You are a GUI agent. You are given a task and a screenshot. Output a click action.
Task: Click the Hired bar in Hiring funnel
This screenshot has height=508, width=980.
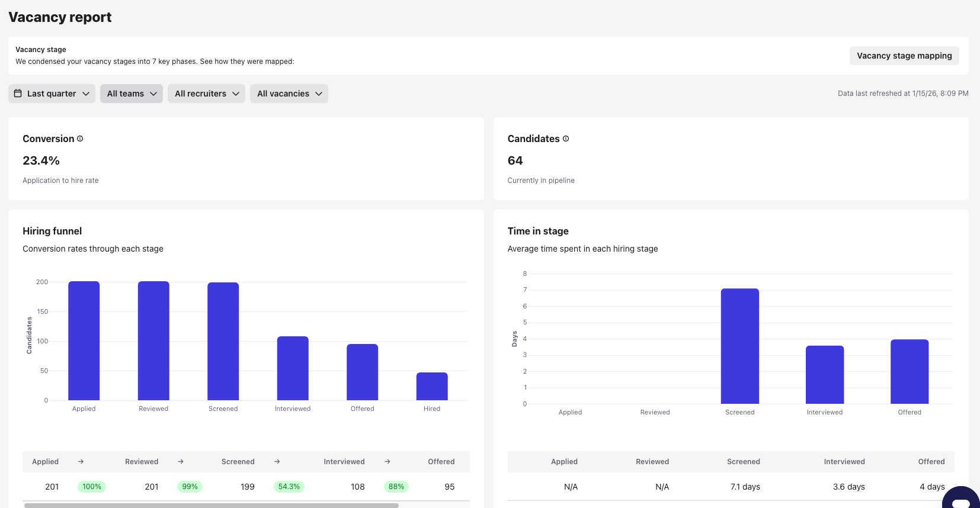(432, 387)
